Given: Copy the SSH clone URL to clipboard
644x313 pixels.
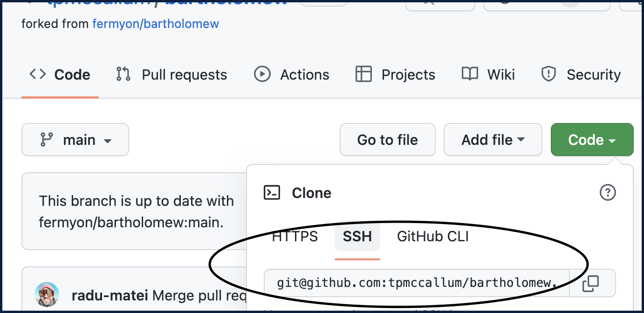Looking at the screenshot, I should click(591, 283).
